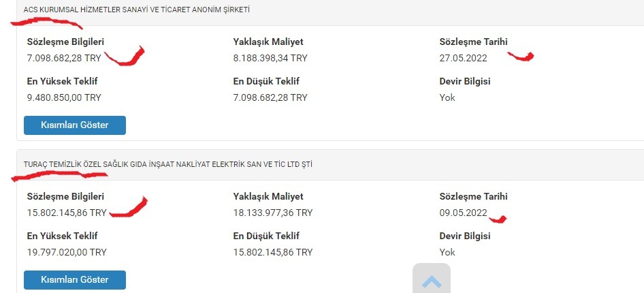Image resolution: width=644 pixels, height=293 pixels.
Task: Show parts for Turaç Temizlik contract
Action: pyautogui.click(x=75, y=280)
